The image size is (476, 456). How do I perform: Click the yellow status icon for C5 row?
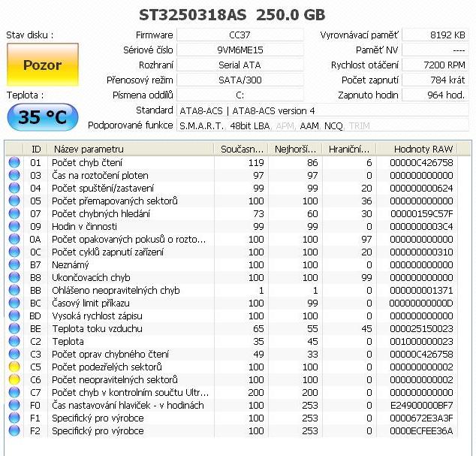point(14,367)
